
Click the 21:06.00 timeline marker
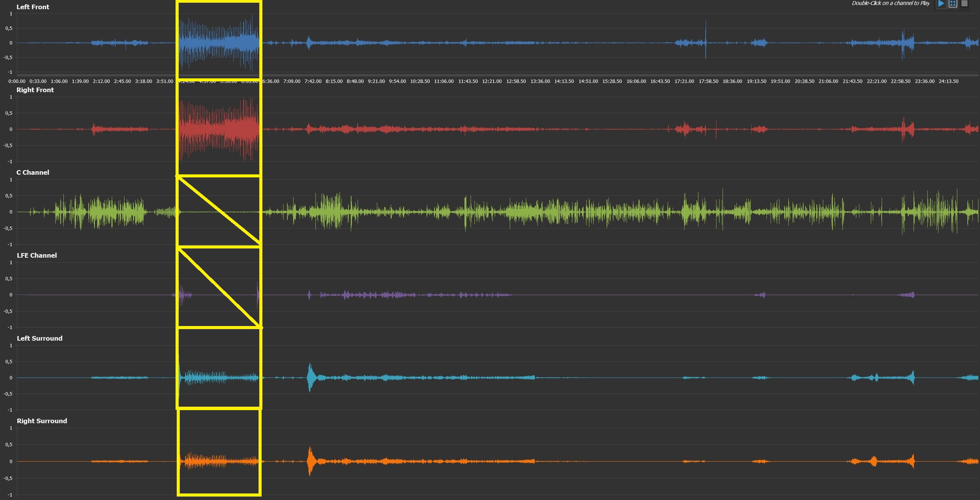pos(828,81)
